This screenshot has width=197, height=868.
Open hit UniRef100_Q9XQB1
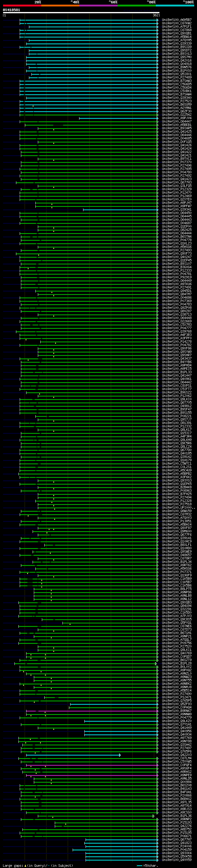(176, 33)
